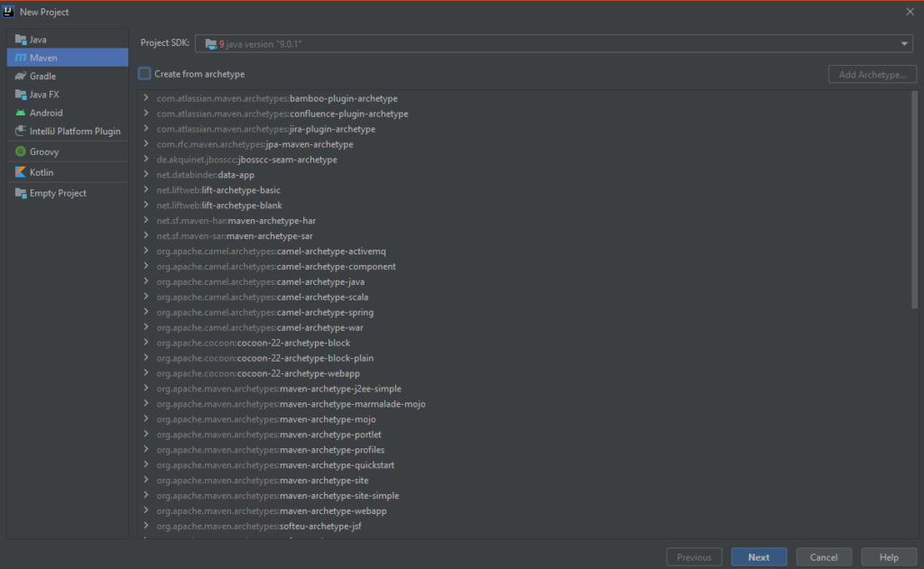The image size is (924, 569).
Task: Choose Kotlin project type label
Action: 42,172
